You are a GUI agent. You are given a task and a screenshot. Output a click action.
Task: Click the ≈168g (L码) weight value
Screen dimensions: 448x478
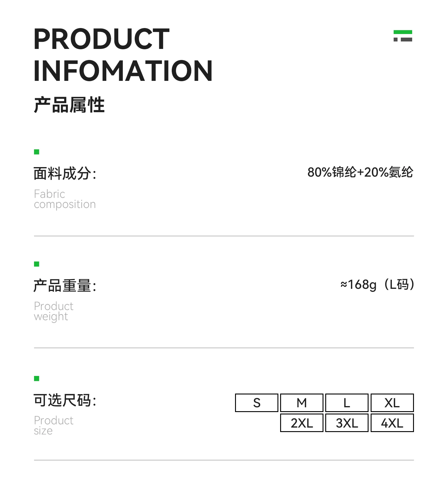point(377,284)
